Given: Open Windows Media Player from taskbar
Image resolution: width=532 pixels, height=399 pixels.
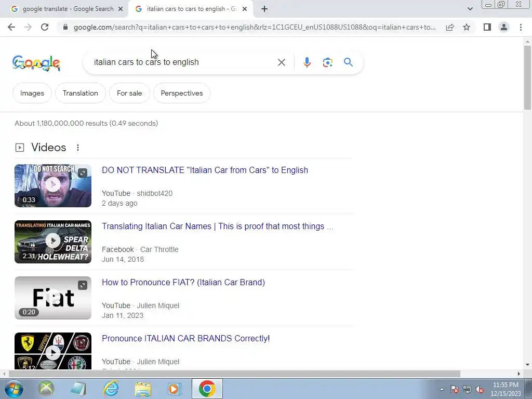Looking at the screenshot, I should [x=175, y=389].
